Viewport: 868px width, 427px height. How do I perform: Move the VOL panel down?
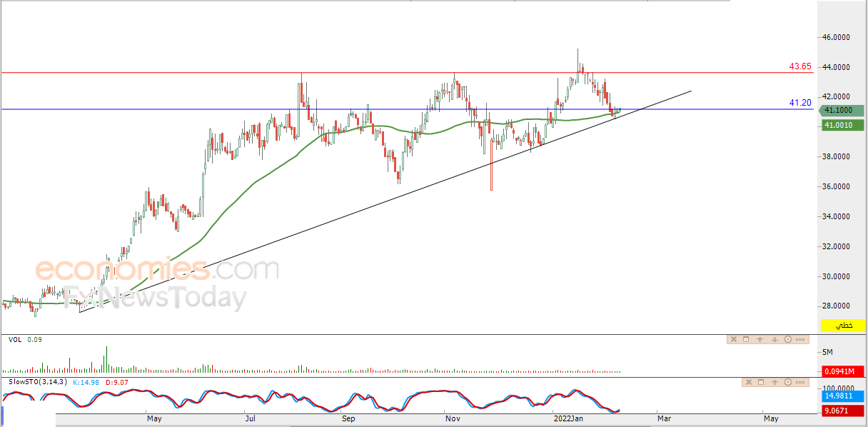[x=774, y=339]
